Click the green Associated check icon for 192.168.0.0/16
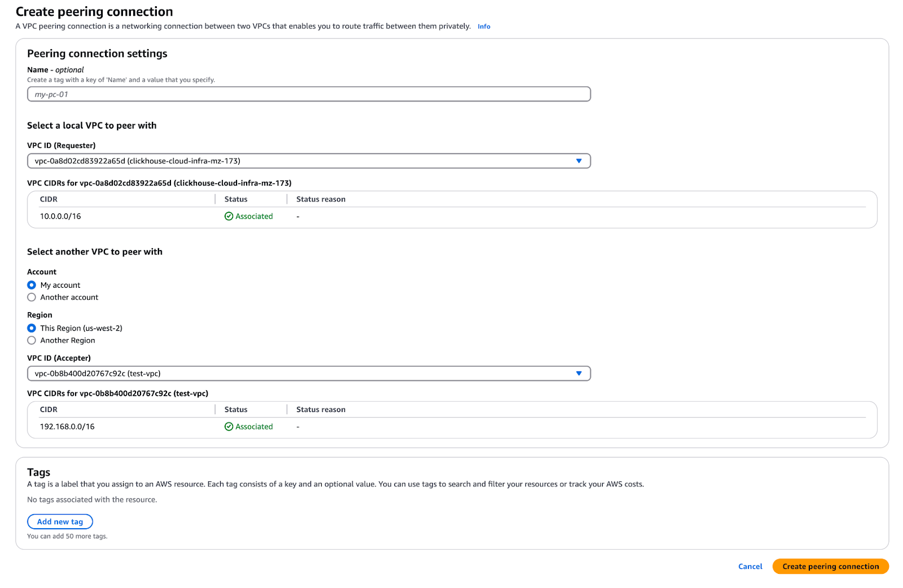Screen dimensions: 903x588 (x=229, y=427)
